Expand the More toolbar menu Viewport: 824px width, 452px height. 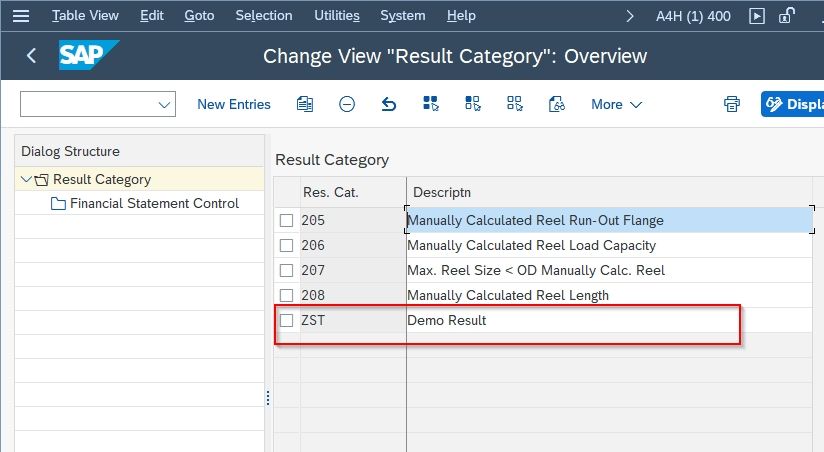coord(616,105)
